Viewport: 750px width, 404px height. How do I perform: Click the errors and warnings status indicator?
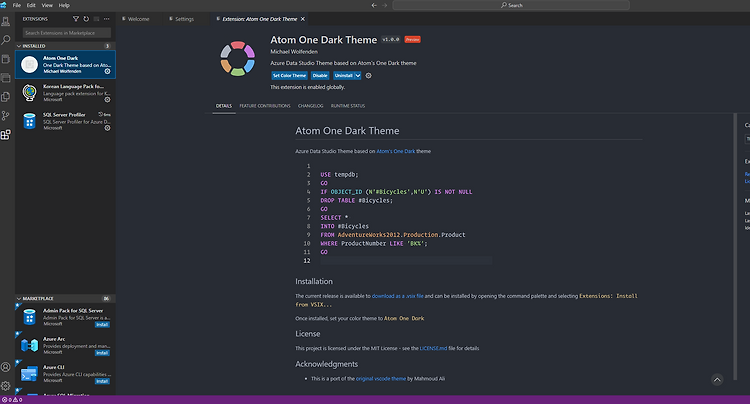(x=12, y=400)
